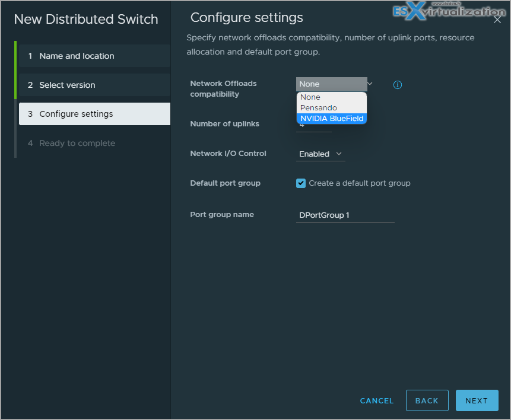Select NVIDIA BlueField from the offloads list
The height and width of the screenshot is (420, 511).
click(331, 119)
